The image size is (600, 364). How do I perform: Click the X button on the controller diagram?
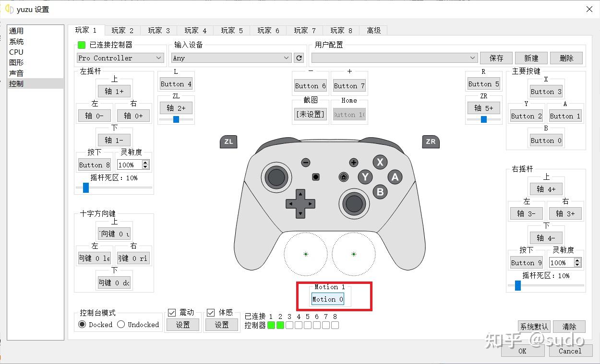click(x=380, y=162)
